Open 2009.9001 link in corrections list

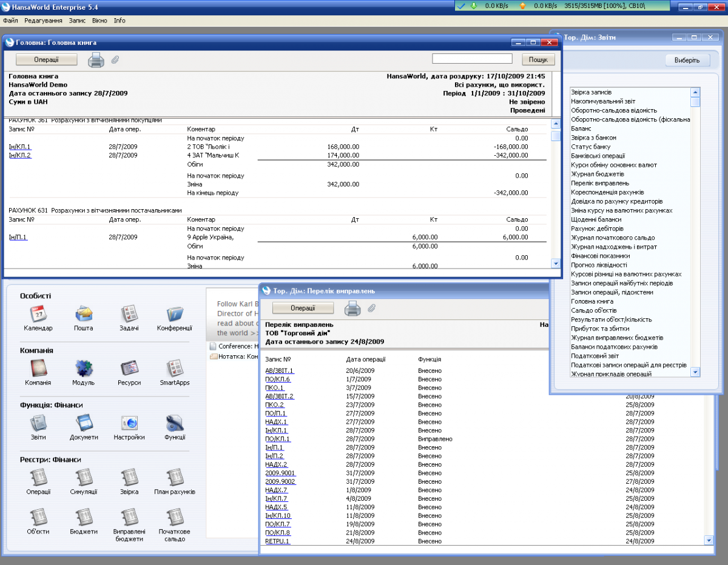pos(280,473)
